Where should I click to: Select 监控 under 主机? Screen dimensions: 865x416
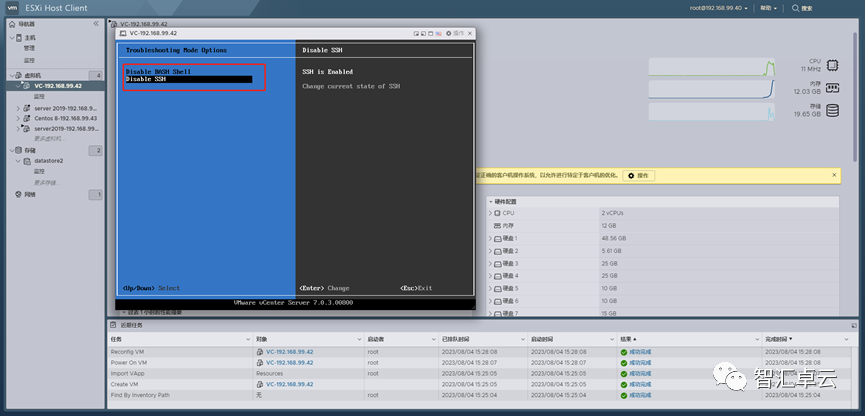tap(29, 60)
